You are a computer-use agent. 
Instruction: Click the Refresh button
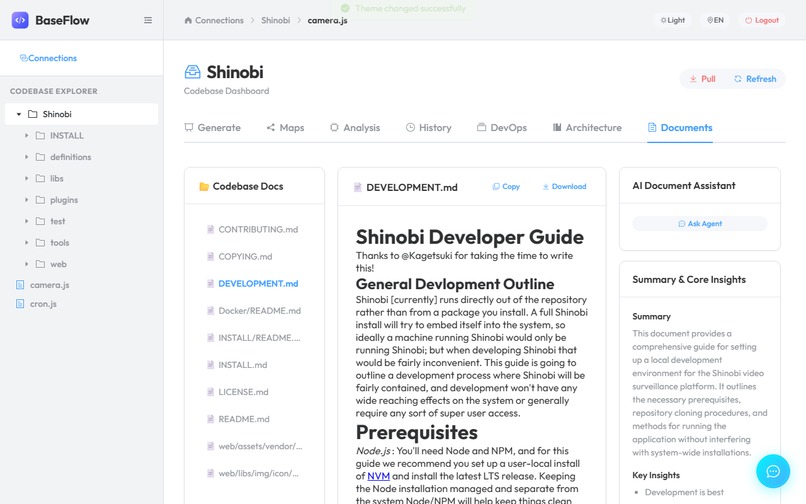point(755,79)
